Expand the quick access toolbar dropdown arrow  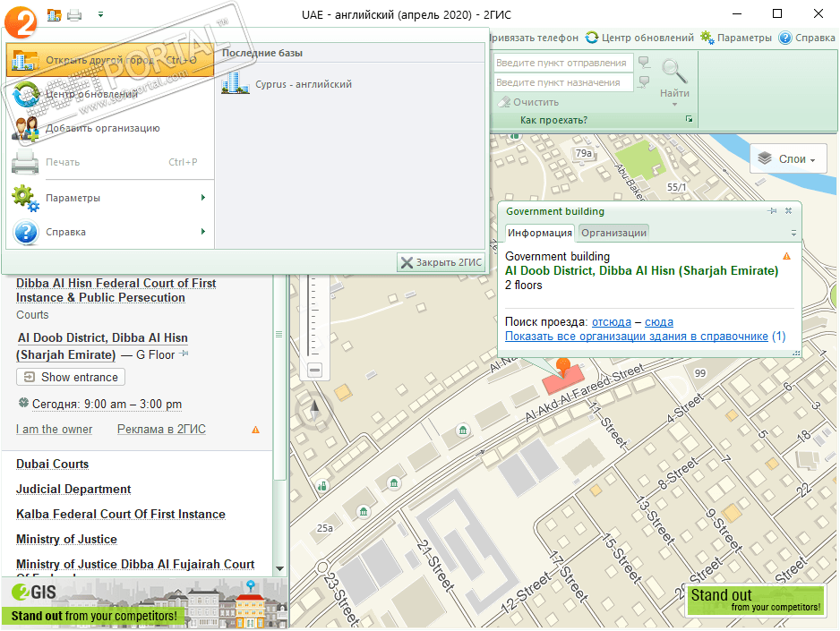[x=100, y=15]
